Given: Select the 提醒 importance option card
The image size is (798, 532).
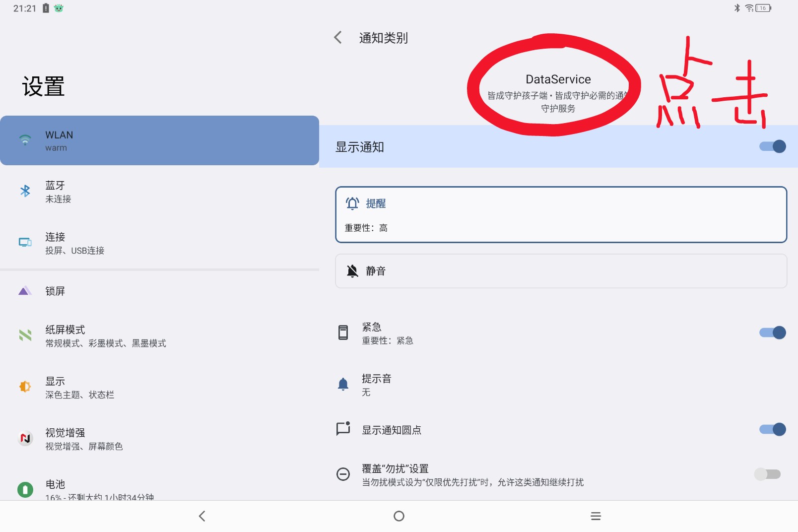Looking at the screenshot, I should pyautogui.click(x=561, y=214).
